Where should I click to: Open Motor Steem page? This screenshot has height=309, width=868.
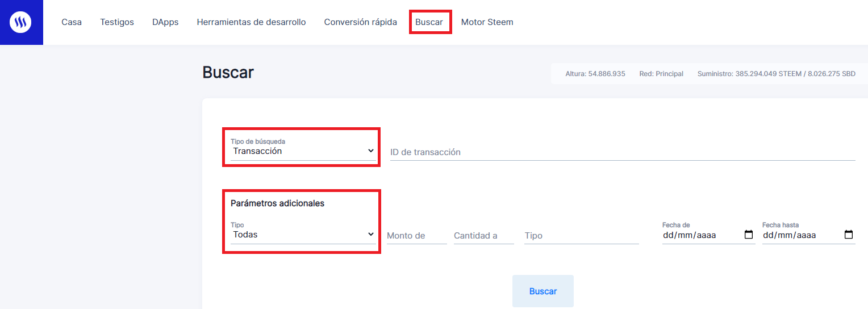[x=487, y=22]
